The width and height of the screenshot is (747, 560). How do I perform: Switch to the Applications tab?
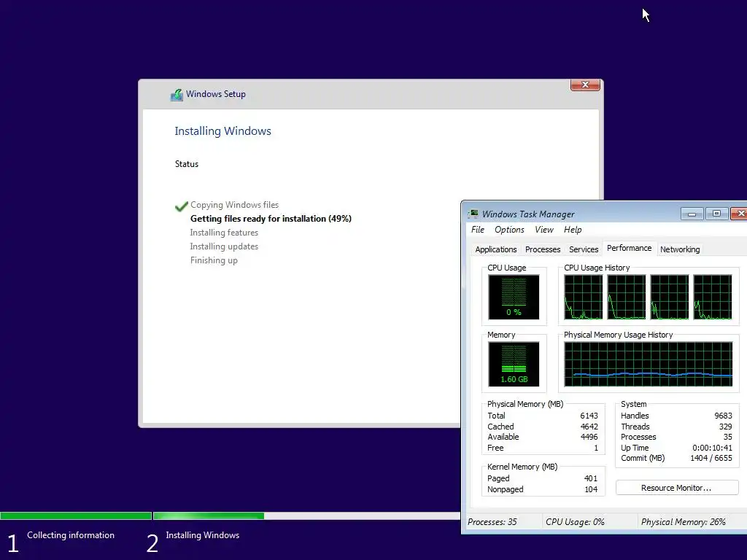coord(495,249)
